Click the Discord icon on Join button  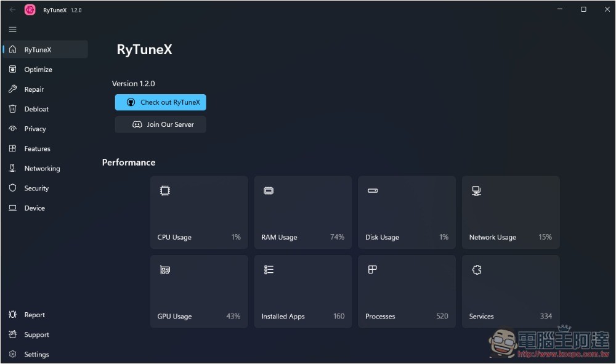tap(137, 124)
